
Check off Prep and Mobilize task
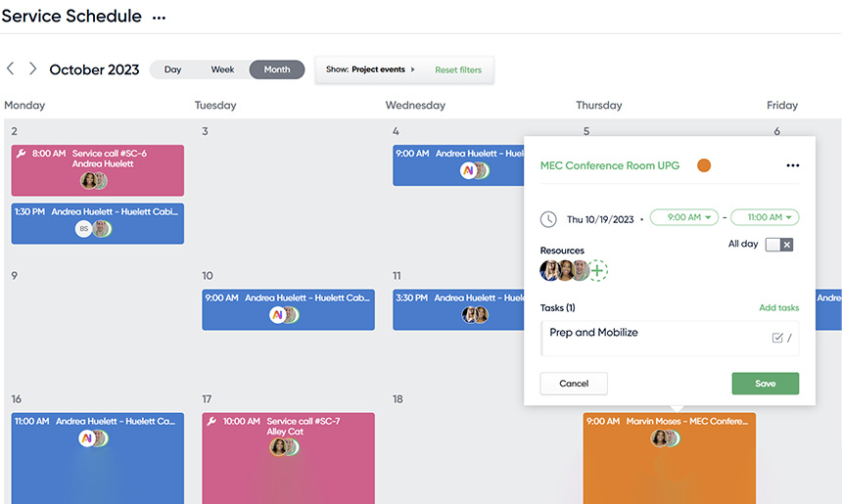click(777, 338)
